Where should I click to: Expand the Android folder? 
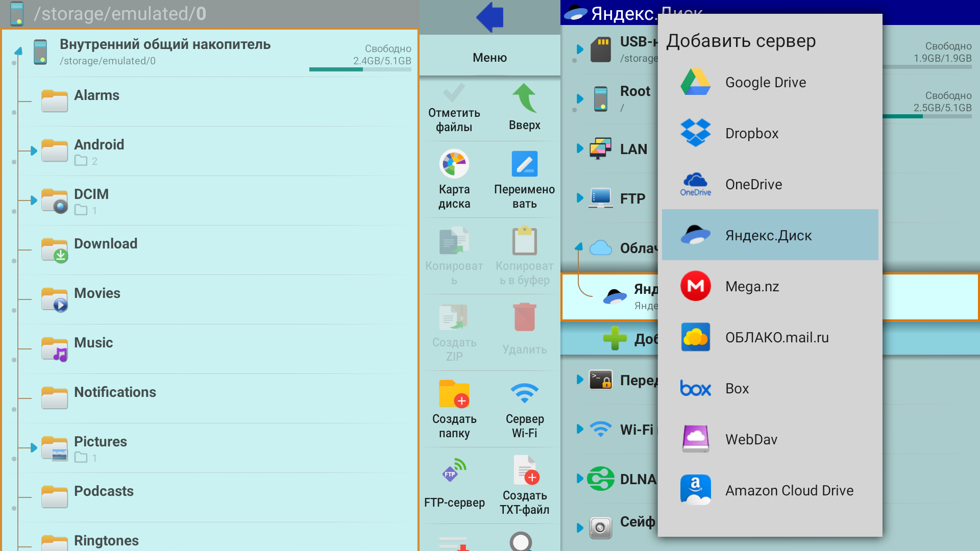(x=34, y=151)
